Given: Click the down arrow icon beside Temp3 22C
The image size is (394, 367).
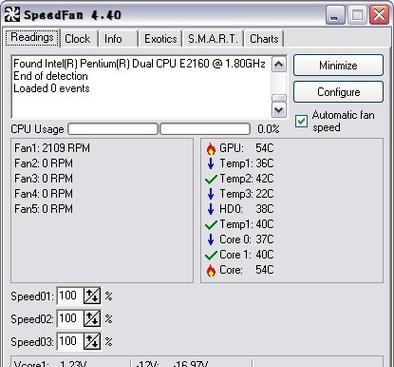Looking at the screenshot, I should [x=211, y=194].
